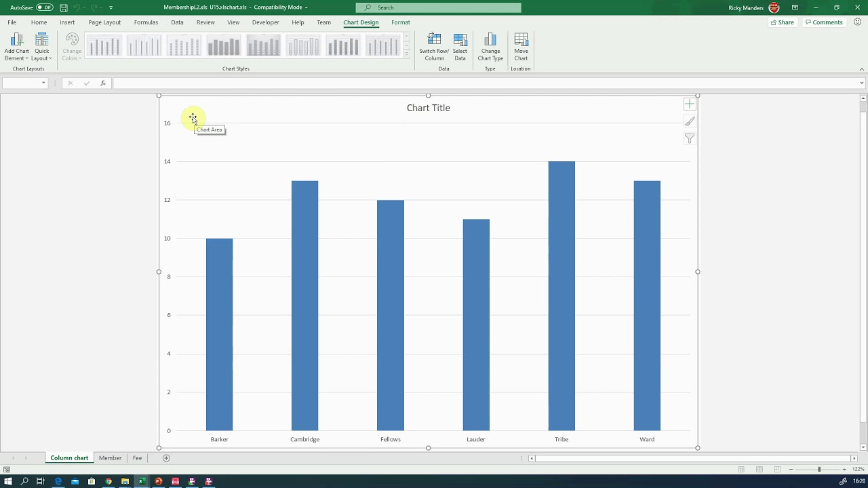This screenshot has height=488, width=868.
Task: Click the Share button
Action: [x=782, y=22]
